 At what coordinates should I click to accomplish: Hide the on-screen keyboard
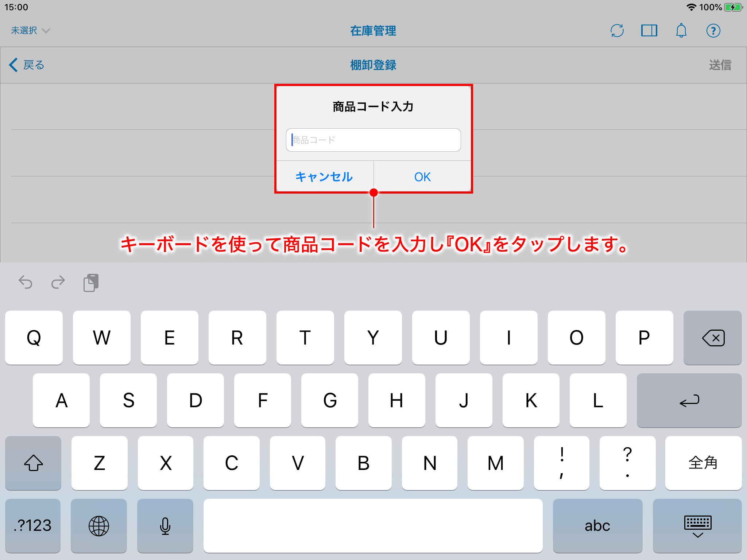point(697,526)
